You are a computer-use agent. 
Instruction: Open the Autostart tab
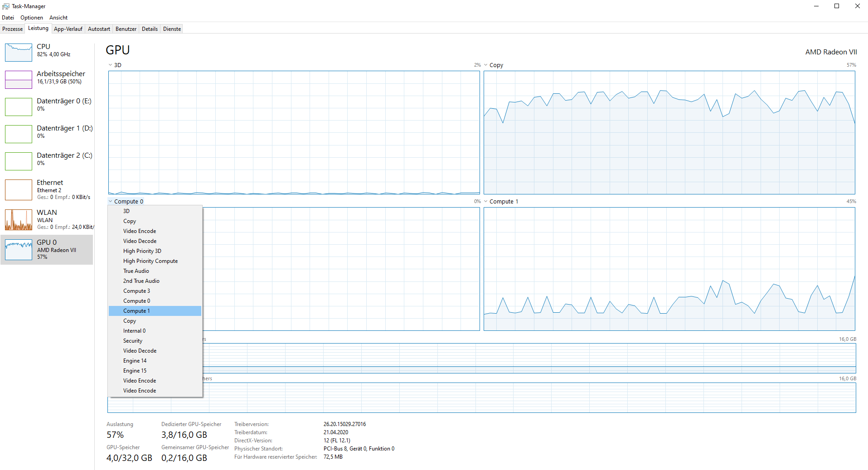coord(99,29)
